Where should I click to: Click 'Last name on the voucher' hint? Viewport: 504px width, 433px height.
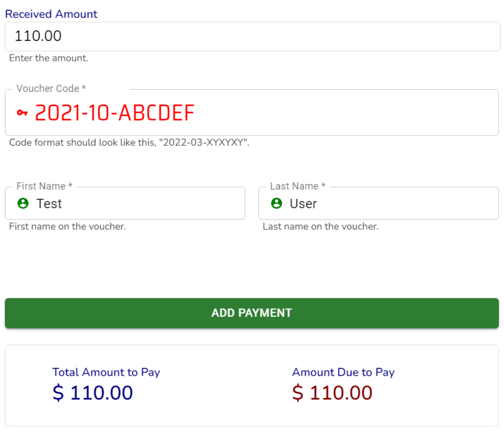tap(320, 227)
